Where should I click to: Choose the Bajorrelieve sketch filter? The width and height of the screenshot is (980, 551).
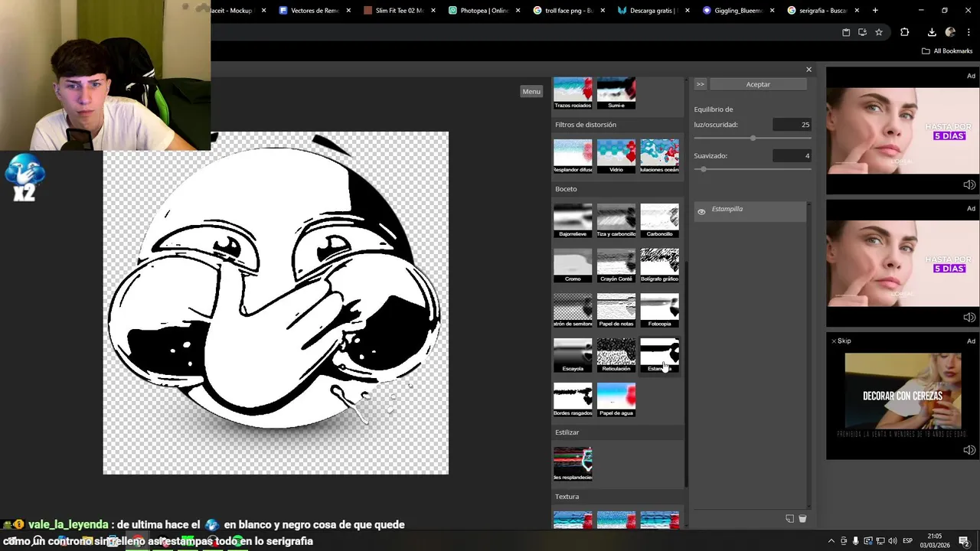pyautogui.click(x=573, y=220)
